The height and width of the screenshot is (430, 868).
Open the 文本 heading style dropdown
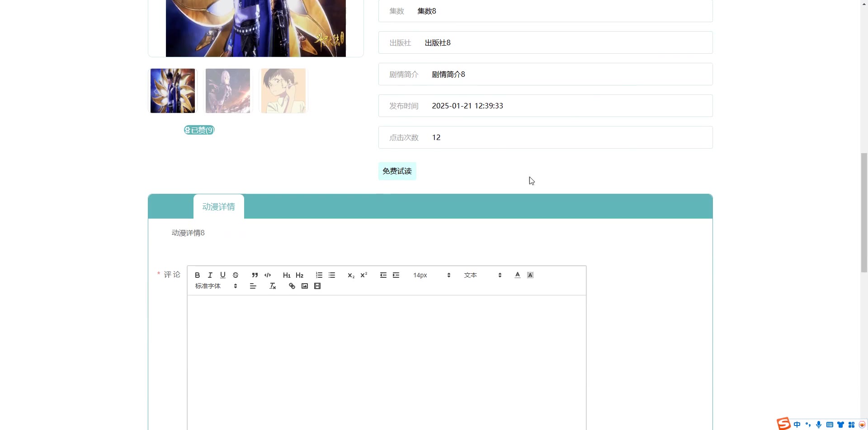[482, 275]
